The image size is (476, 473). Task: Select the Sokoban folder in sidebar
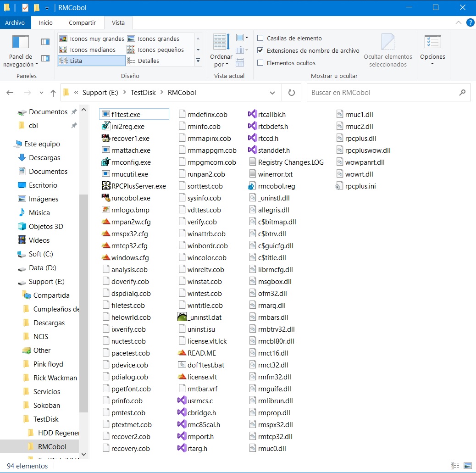[x=46, y=405]
